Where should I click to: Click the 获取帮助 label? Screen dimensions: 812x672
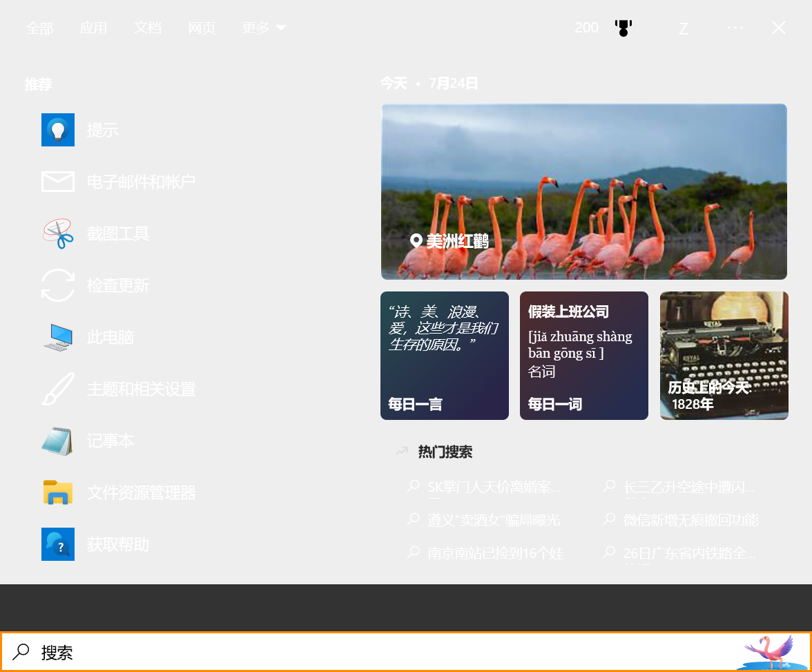118,544
